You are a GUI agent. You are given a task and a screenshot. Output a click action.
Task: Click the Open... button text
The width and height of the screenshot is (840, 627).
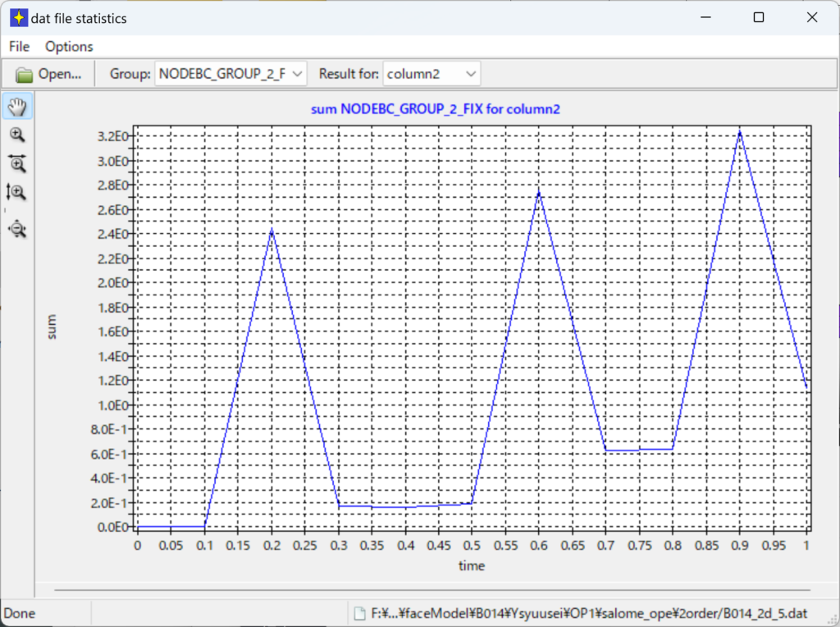click(60, 74)
